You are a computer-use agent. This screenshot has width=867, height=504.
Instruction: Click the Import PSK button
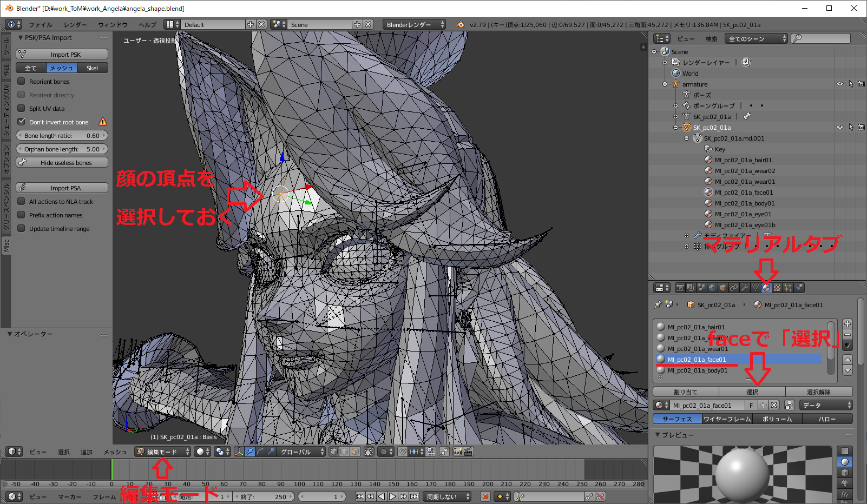pyautogui.click(x=62, y=54)
